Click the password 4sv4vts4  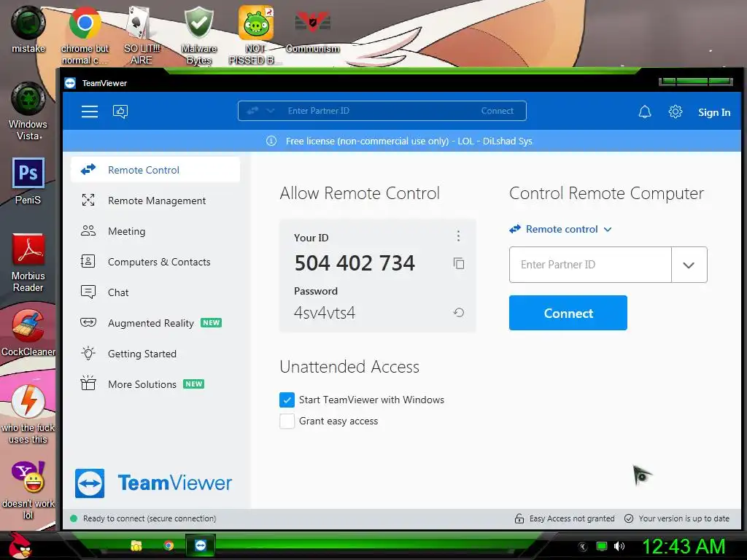(x=325, y=313)
